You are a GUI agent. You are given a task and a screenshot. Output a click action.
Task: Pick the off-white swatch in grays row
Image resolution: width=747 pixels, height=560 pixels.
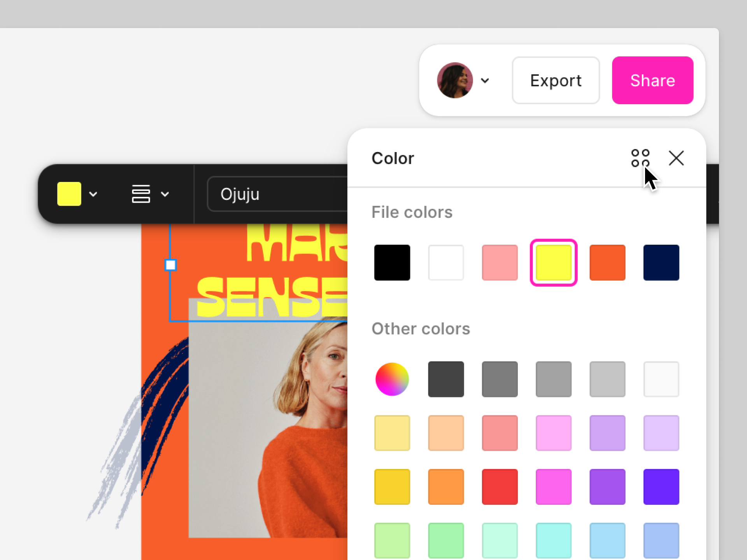click(661, 379)
